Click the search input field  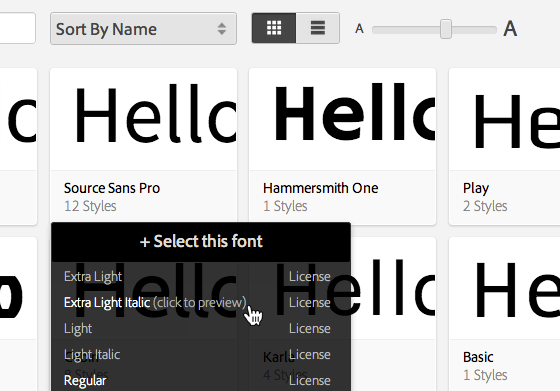[x=17, y=28]
